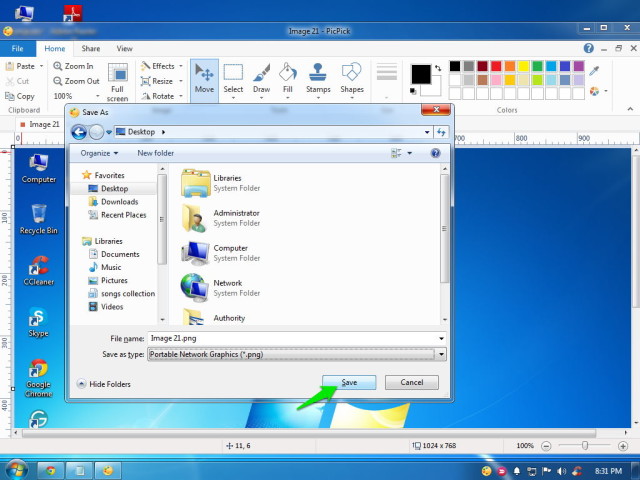Screen dimensions: 640x480
Task: Click the Chrome taskbar icon
Action: pos(51,471)
